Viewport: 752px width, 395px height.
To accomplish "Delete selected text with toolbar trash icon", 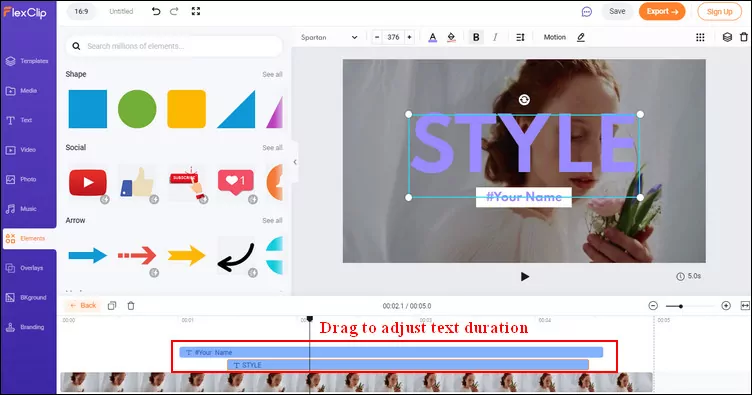I will (744, 37).
